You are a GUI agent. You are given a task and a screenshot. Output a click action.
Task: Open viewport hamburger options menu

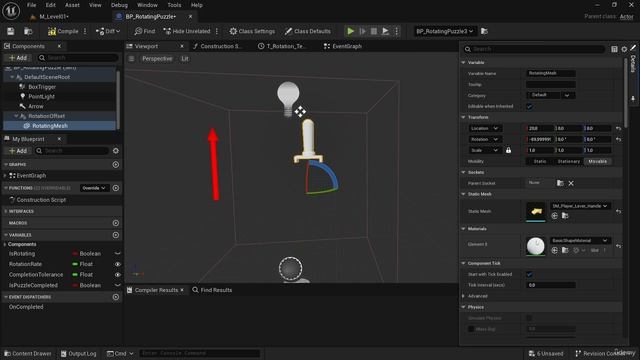pyautogui.click(x=131, y=59)
